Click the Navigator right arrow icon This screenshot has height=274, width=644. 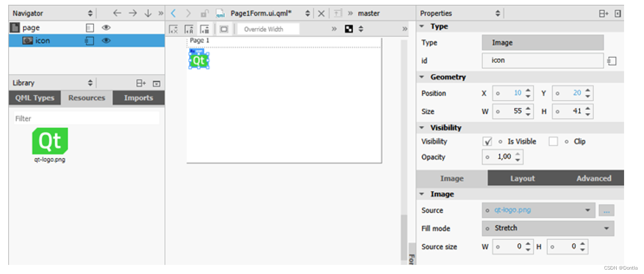click(x=133, y=13)
